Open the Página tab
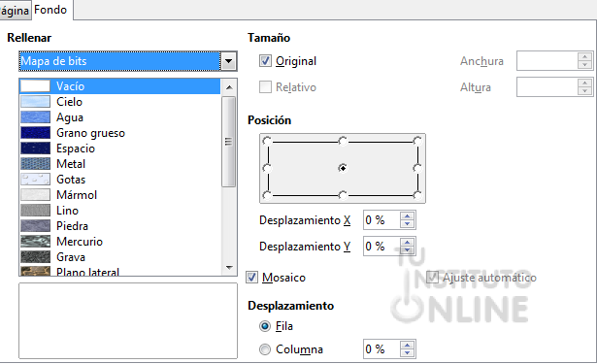 (x=15, y=11)
